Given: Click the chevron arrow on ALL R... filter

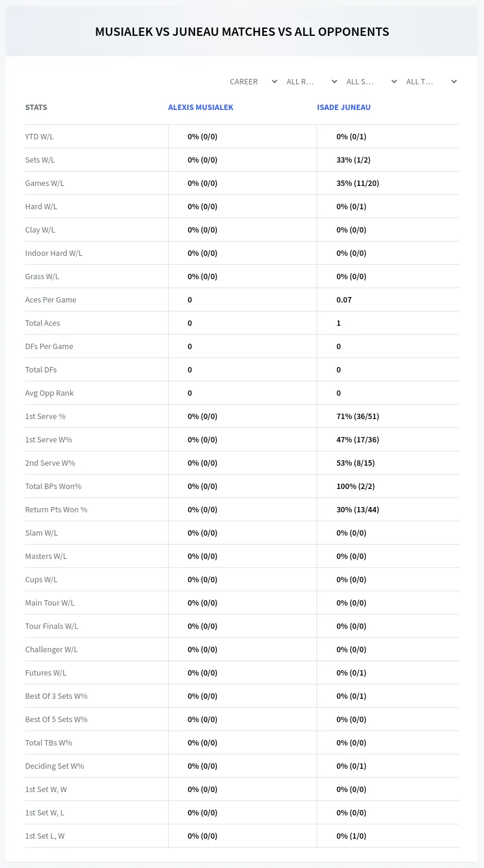Looking at the screenshot, I should coord(334,81).
